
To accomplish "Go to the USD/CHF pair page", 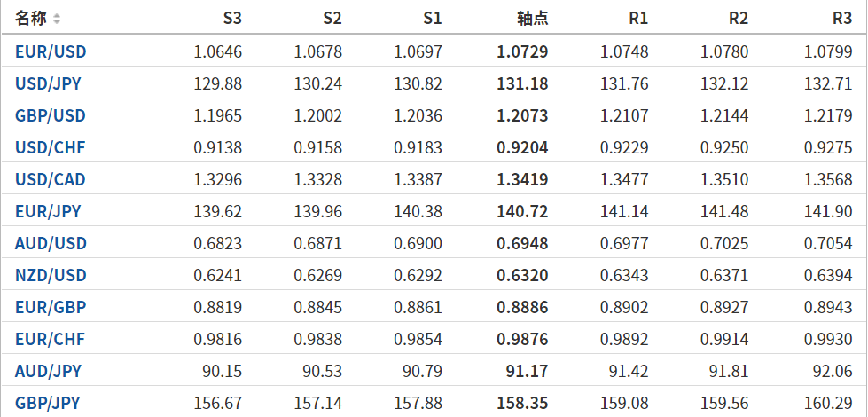I will click(51, 148).
